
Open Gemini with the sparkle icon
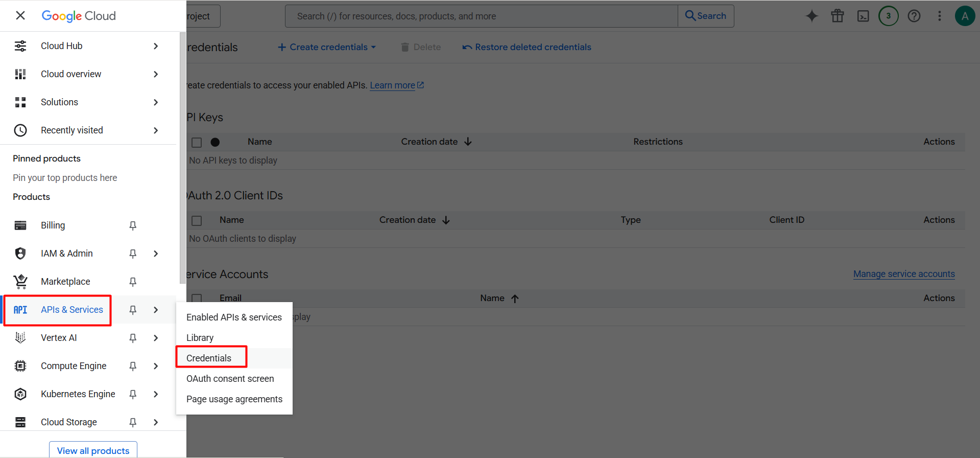(x=812, y=16)
